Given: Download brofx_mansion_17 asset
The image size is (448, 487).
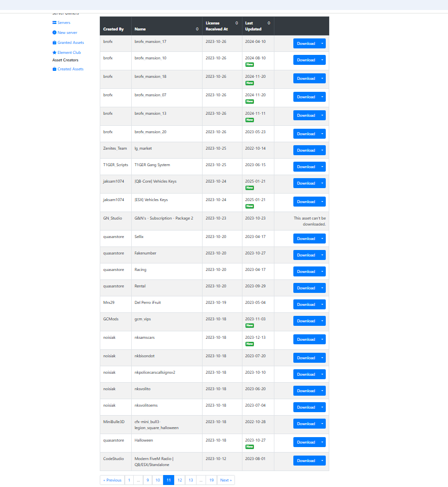Looking at the screenshot, I should [306, 43].
